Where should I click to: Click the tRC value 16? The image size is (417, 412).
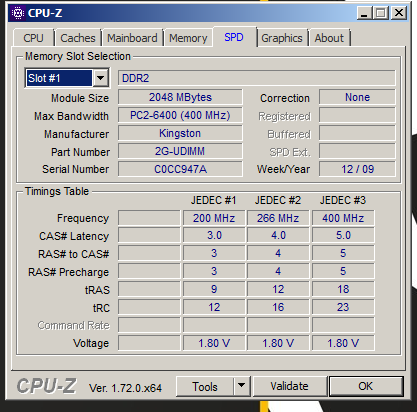pyautogui.click(x=278, y=307)
